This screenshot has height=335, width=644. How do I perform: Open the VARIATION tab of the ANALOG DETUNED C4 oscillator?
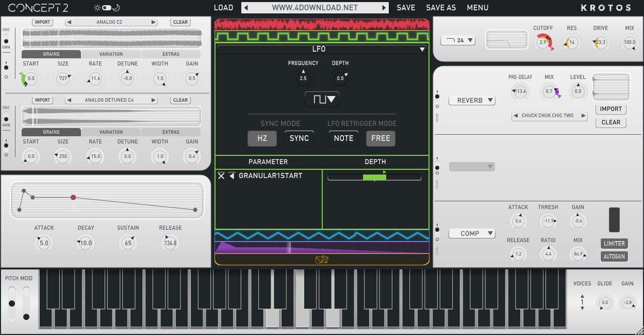pos(111,132)
